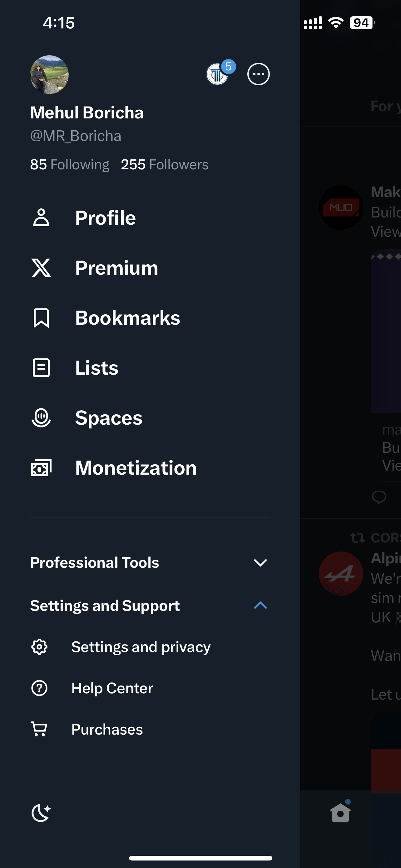Tap the three-dot more options circle
This screenshot has height=868, width=401.
point(258,74)
